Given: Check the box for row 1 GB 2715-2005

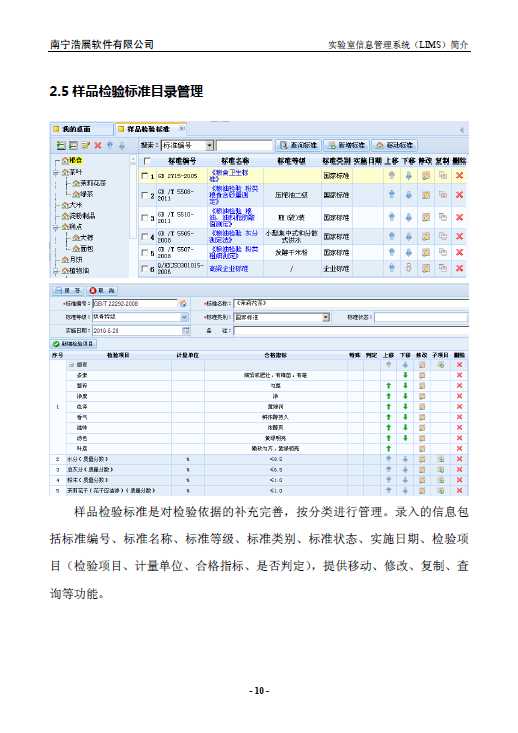Looking at the screenshot, I should pyautogui.click(x=144, y=176).
